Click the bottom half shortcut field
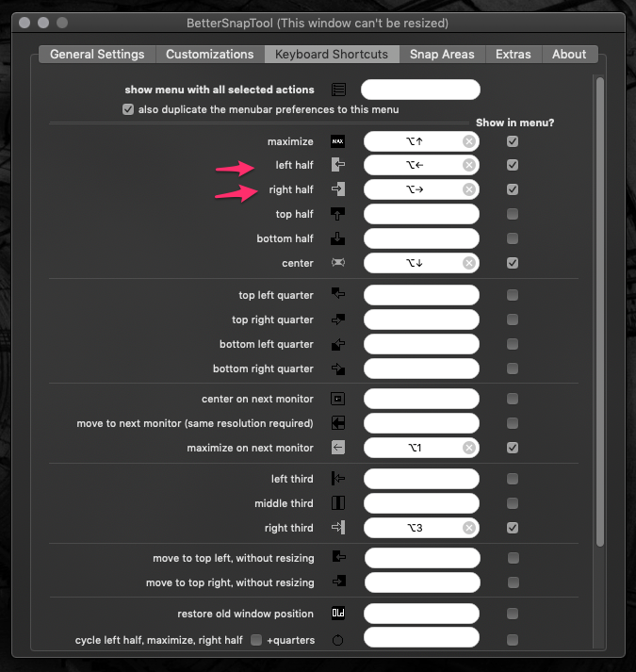The width and height of the screenshot is (636, 672). pyautogui.click(x=421, y=238)
